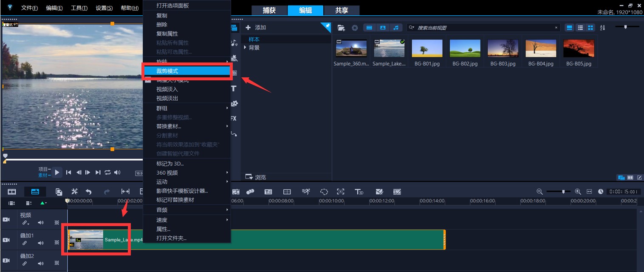The image size is (644, 272).
Task: Expand the 替换素材... submenu
Action: click(187, 126)
